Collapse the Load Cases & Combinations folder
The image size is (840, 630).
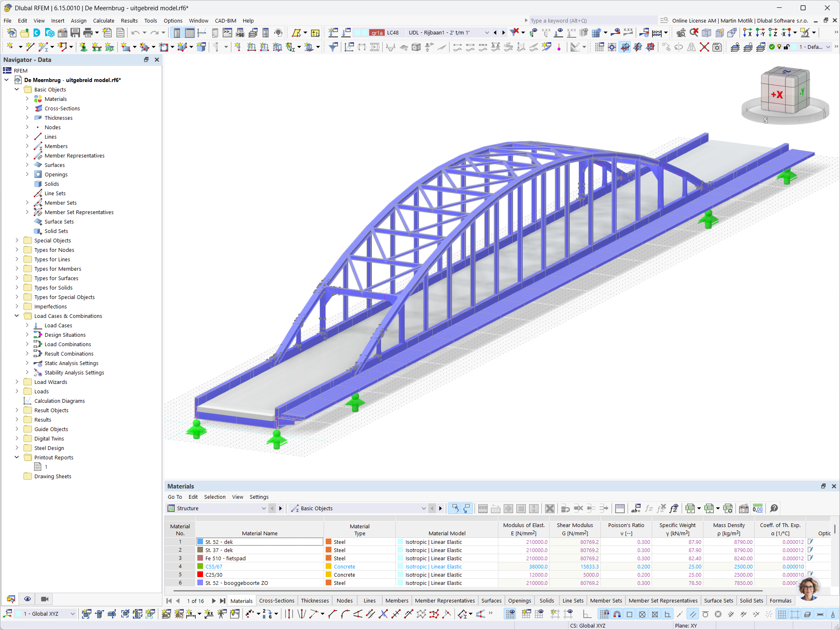[17, 316]
